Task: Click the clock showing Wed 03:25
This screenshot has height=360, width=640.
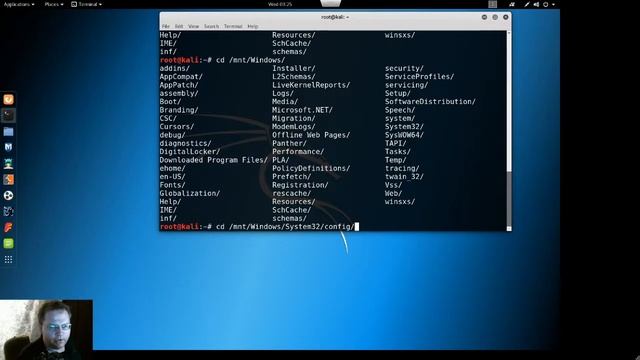Action: point(280,4)
